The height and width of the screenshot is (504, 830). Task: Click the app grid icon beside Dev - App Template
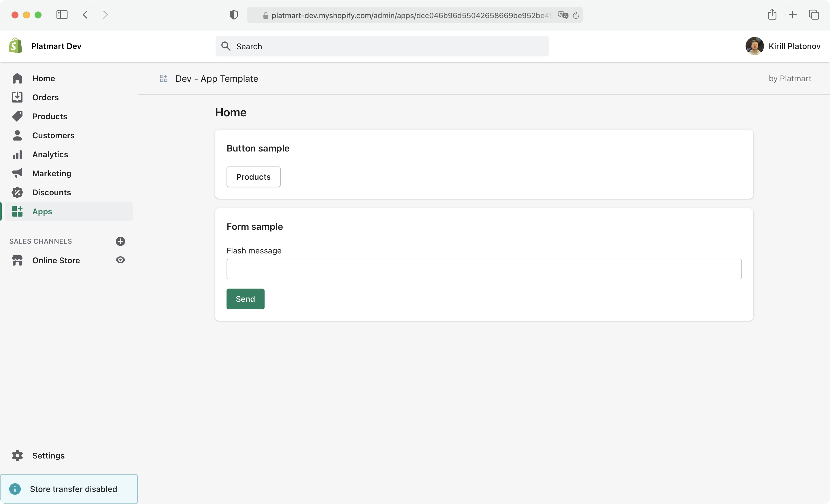163,78
